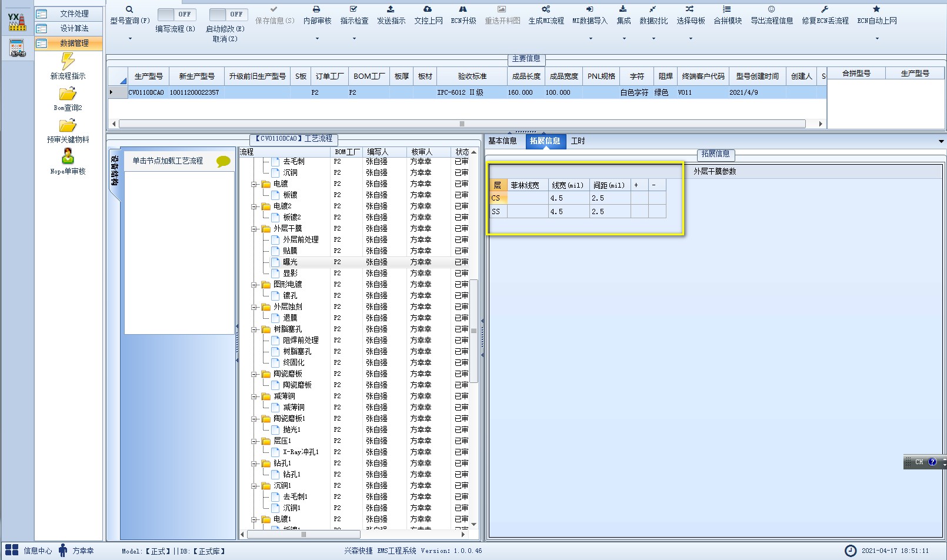The width and height of the screenshot is (947, 560).
Task: Click the ECN自动上网 star icon
Action: [x=876, y=9]
